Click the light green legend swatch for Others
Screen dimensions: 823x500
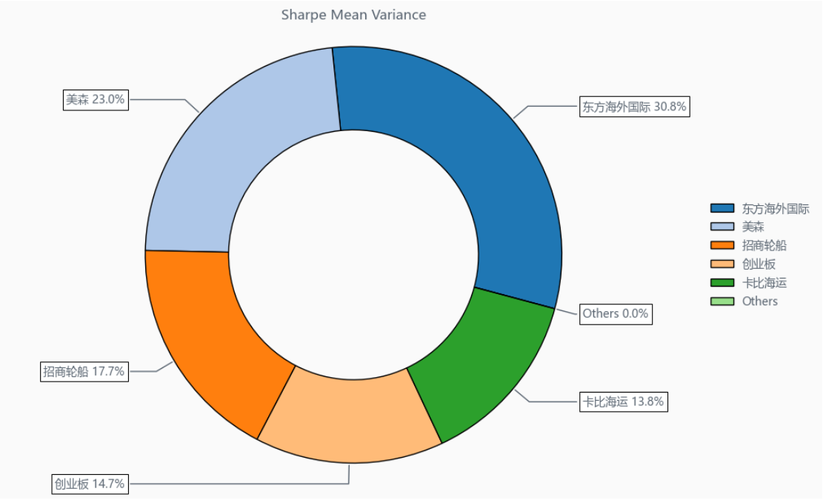(x=722, y=301)
